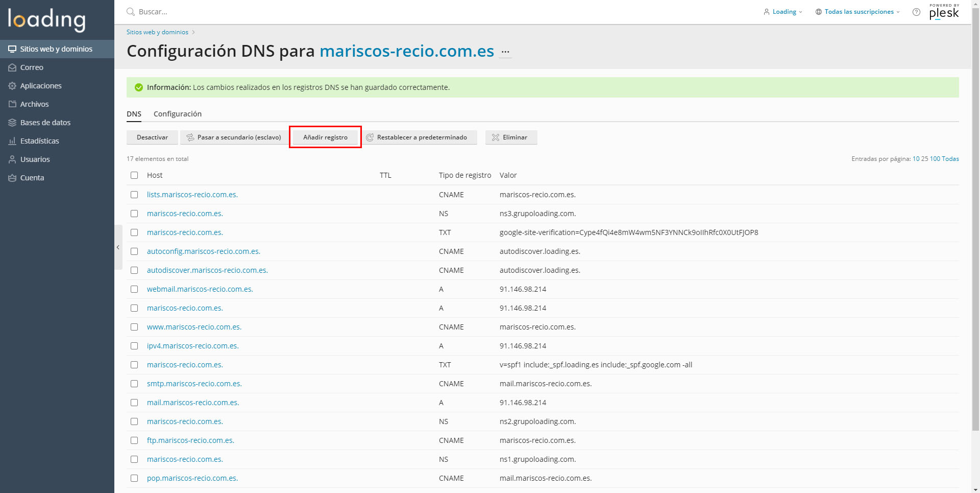The image size is (980, 493).
Task: Switch to the Configuración tab
Action: tap(178, 114)
